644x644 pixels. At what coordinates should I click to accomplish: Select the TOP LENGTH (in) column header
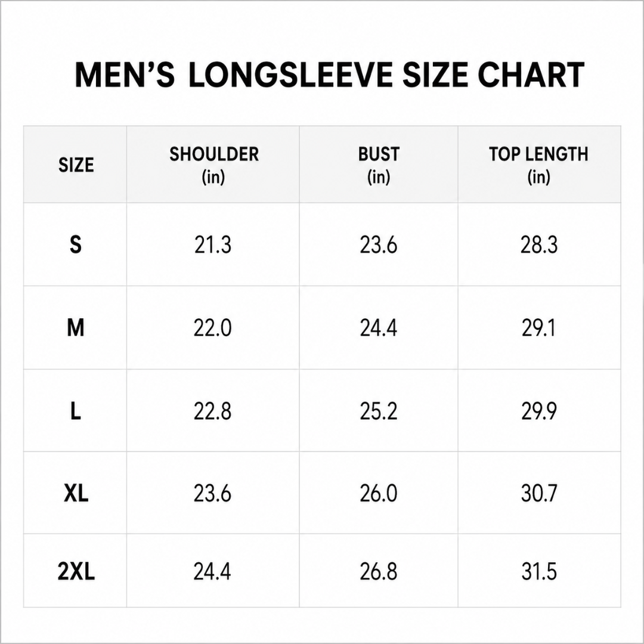538,165
